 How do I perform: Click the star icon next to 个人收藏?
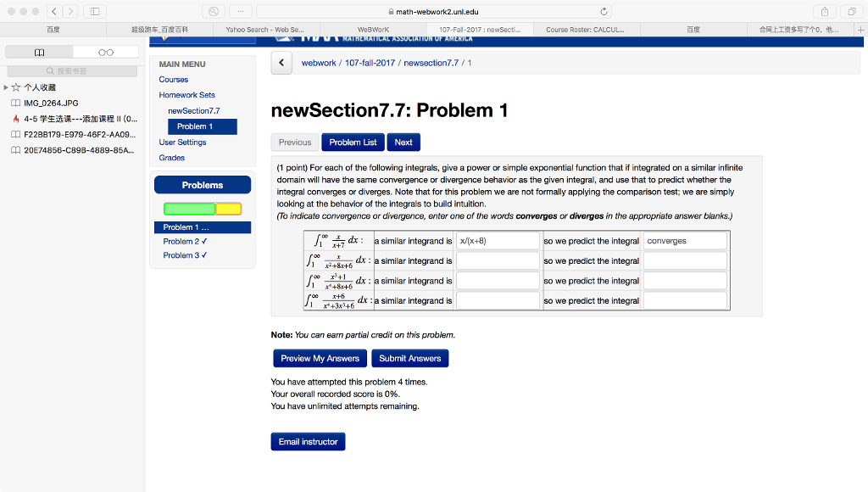(14, 87)
